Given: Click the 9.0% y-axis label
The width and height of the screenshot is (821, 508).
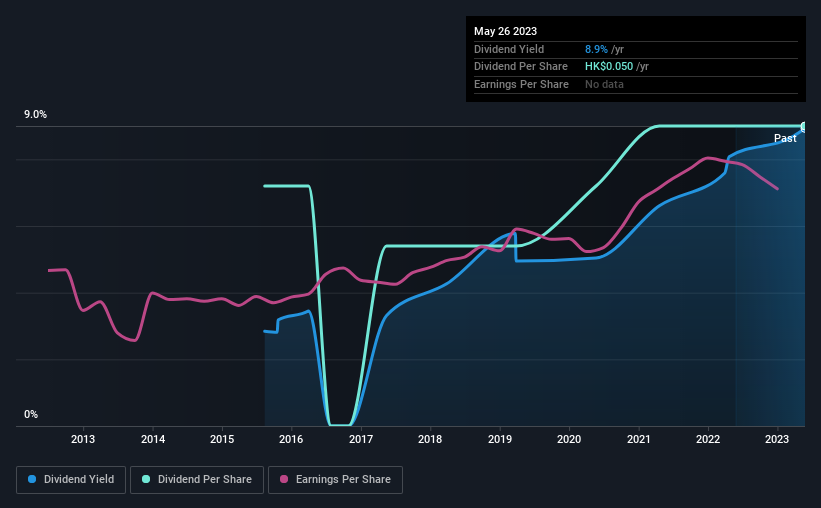Looking at the screenshot, I should [x=35, y=115].
